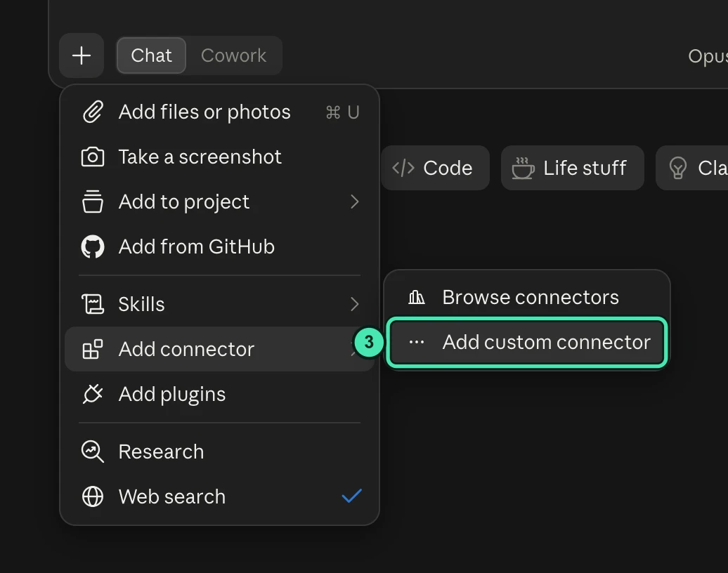Toggle Web search off via checkmark
Viewport: 728px width, 573px height.
351,496
